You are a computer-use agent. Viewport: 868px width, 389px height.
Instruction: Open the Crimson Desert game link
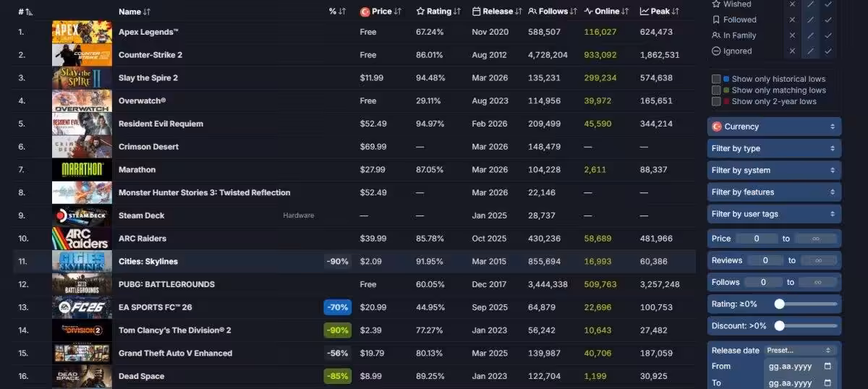(148, 147)
